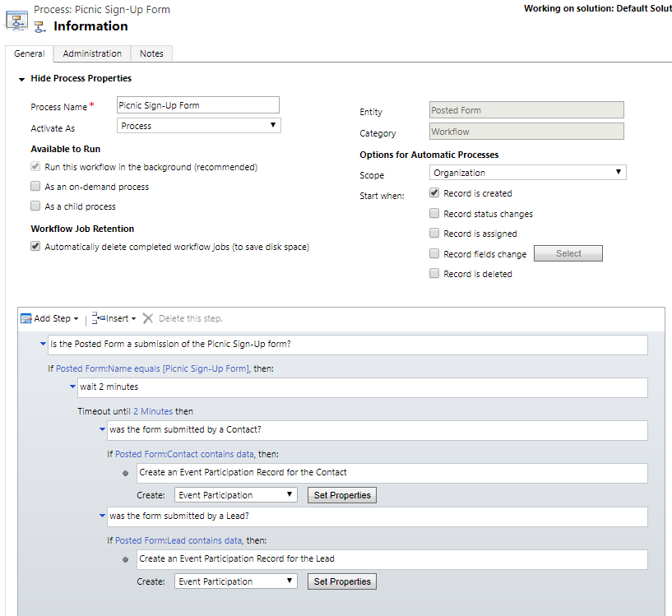The width and height of the screenshot is (672, 616).
Task: Open the 'Posted Form:Name equals' condition link
Action: coord(151,368)
